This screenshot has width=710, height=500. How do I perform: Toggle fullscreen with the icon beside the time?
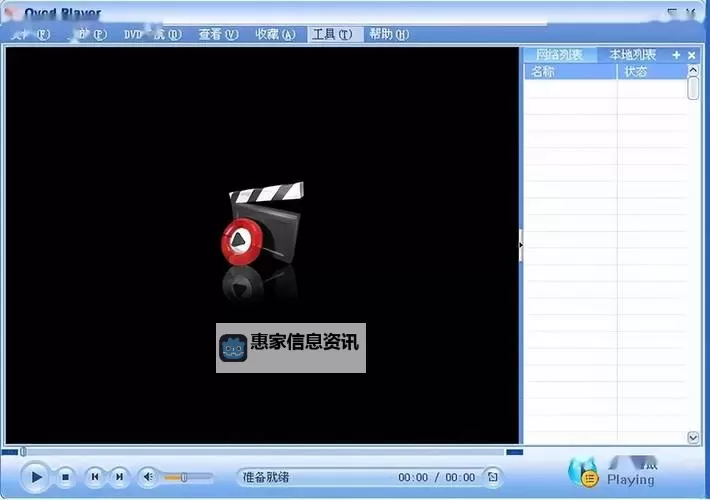pyautogui.click(x=493, y=477)
